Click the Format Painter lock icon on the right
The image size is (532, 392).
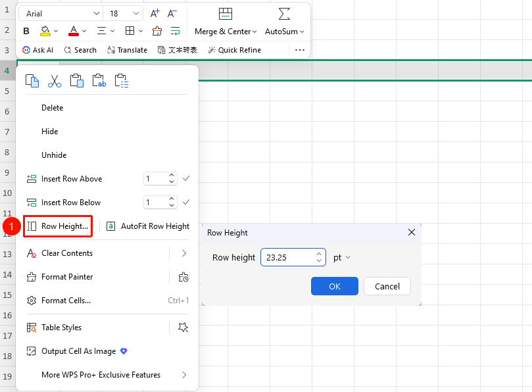pos(183,277)
